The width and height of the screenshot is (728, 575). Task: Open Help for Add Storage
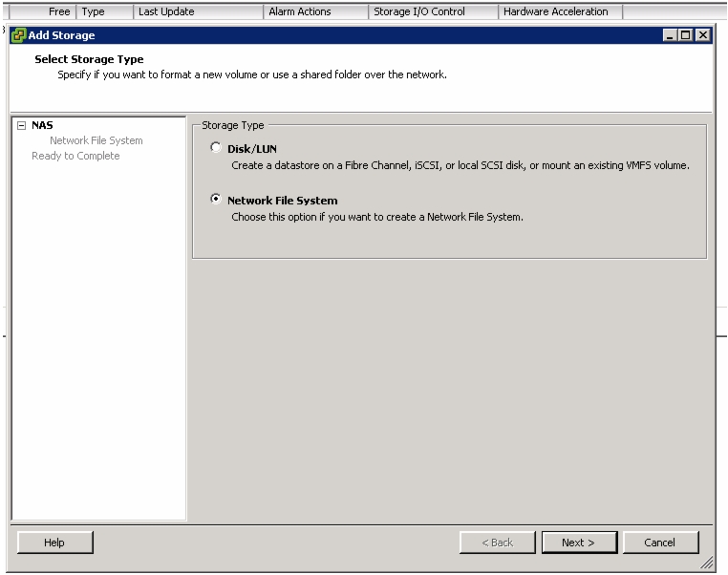54,543
